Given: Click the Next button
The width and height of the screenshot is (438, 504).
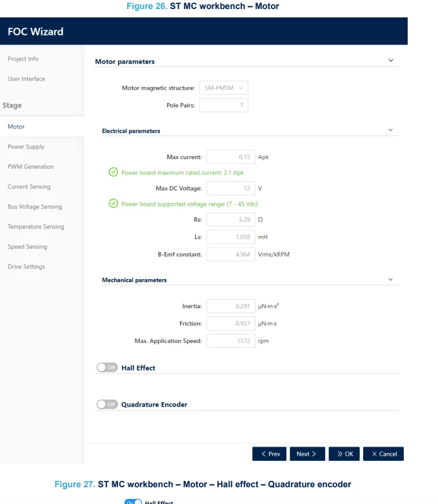Looking at the screenshot, I should 307,454.
